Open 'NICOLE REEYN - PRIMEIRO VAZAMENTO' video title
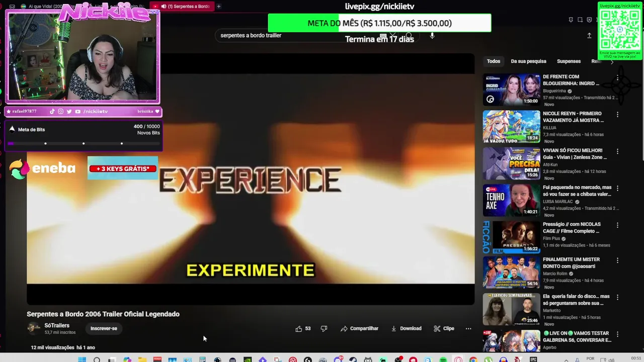The width and height of the screenshot is (644, 362). [573, 117]
